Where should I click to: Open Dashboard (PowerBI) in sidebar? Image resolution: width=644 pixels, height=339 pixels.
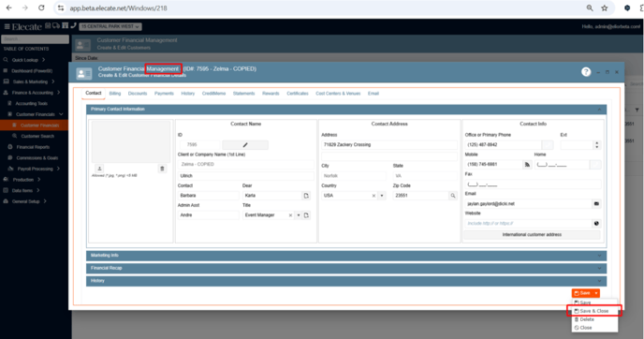pos(32,71)
